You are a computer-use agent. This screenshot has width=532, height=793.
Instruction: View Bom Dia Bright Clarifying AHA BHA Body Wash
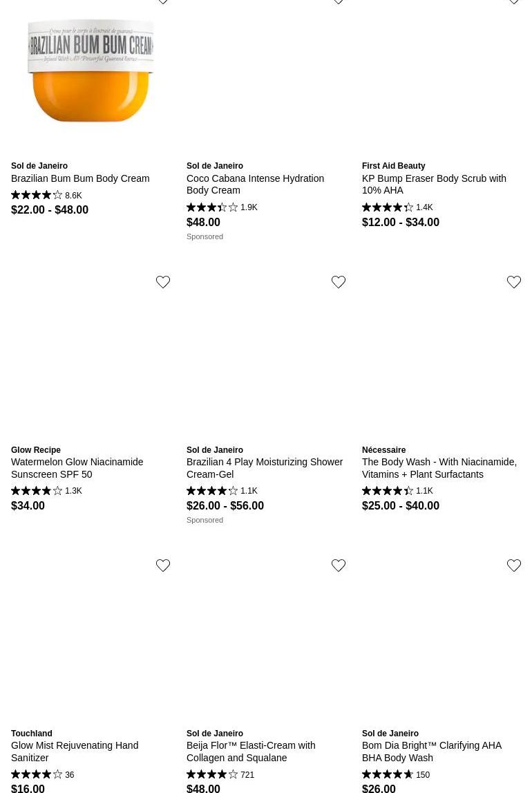point(431,752)
